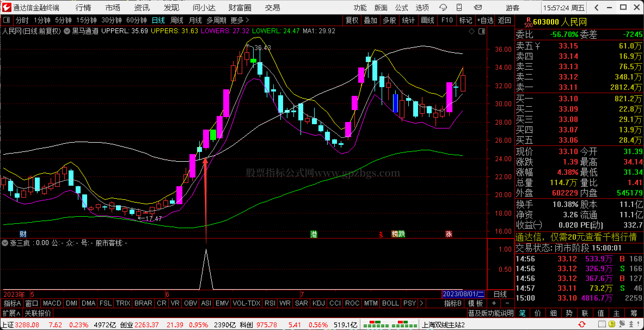Open the 交易 menu
This screenshot has height=330, width=644.
tap(272, 8)
